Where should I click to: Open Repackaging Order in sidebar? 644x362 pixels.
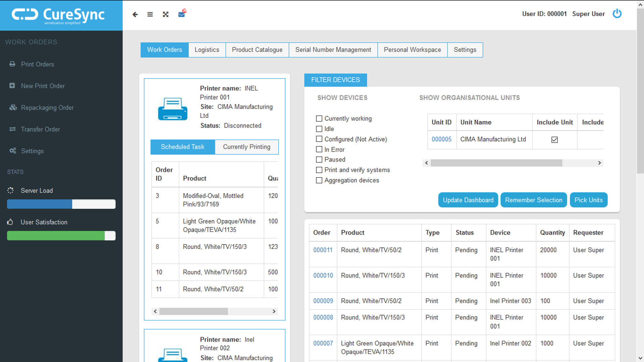point(47,108)
